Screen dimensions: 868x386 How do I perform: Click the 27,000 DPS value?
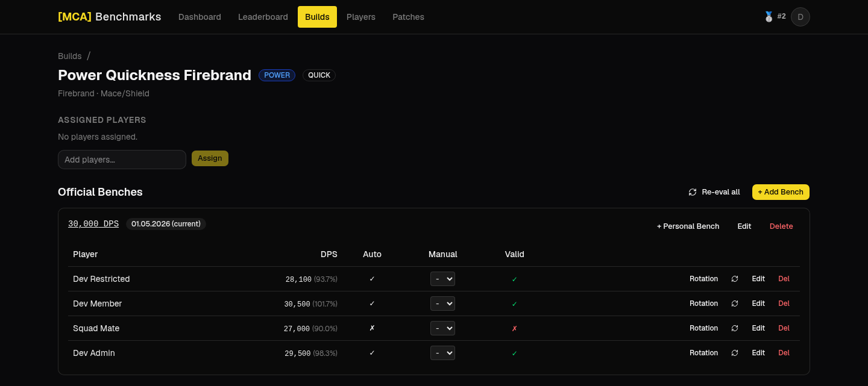coord(297,329)
